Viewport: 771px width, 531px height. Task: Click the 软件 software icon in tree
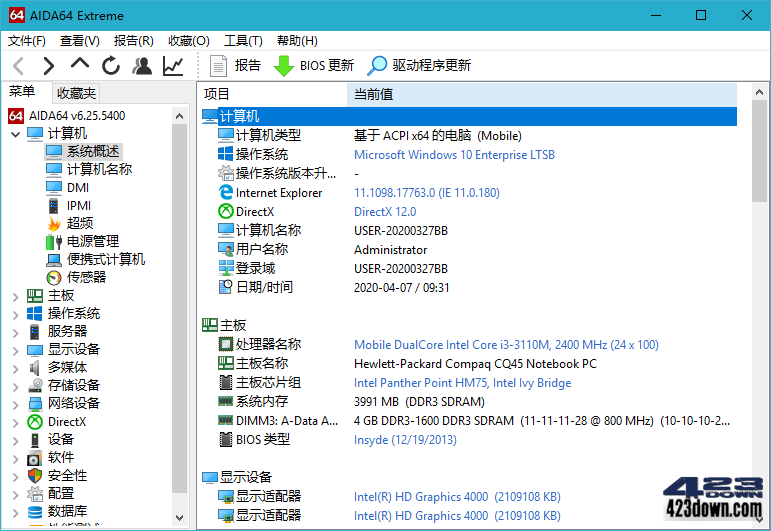35,458
